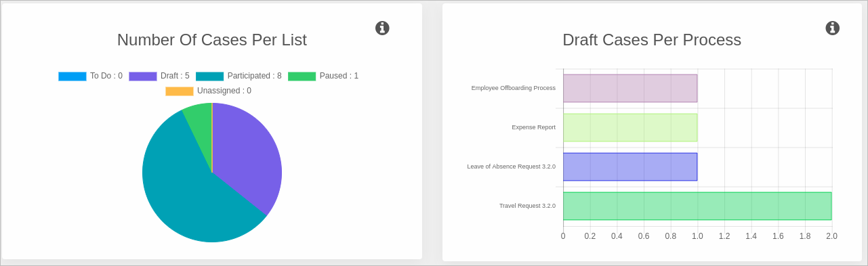868x266 pixels.
Task: Toggle the Unassigned legend orange swatch
Action: (180, 91)
